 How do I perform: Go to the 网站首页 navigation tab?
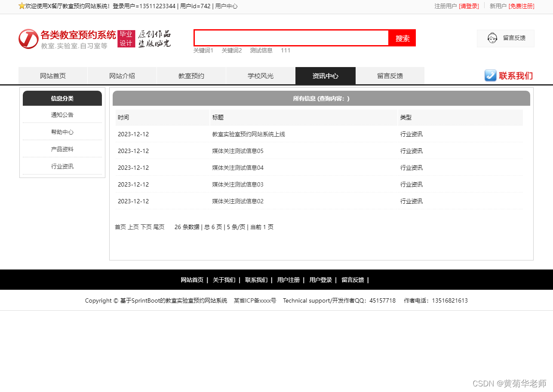[53, 76]
